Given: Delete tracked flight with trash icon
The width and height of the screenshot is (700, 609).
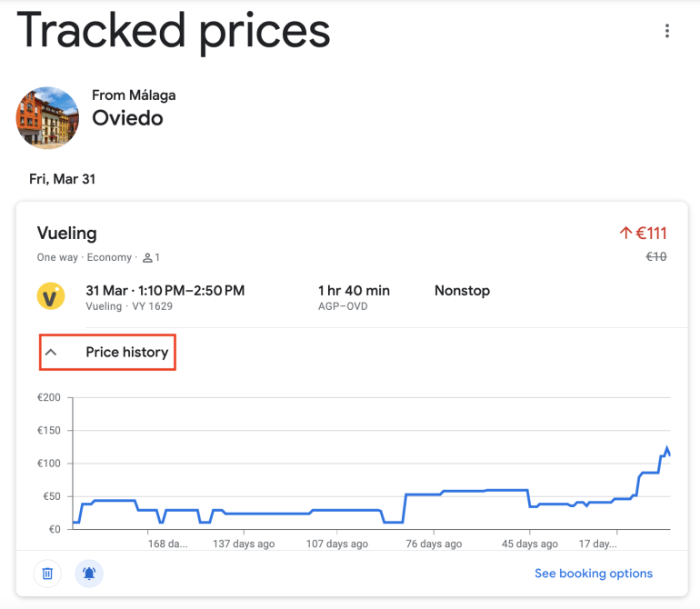Looking at the screenshot, I should pyautogui.click(x=47, y=574).
